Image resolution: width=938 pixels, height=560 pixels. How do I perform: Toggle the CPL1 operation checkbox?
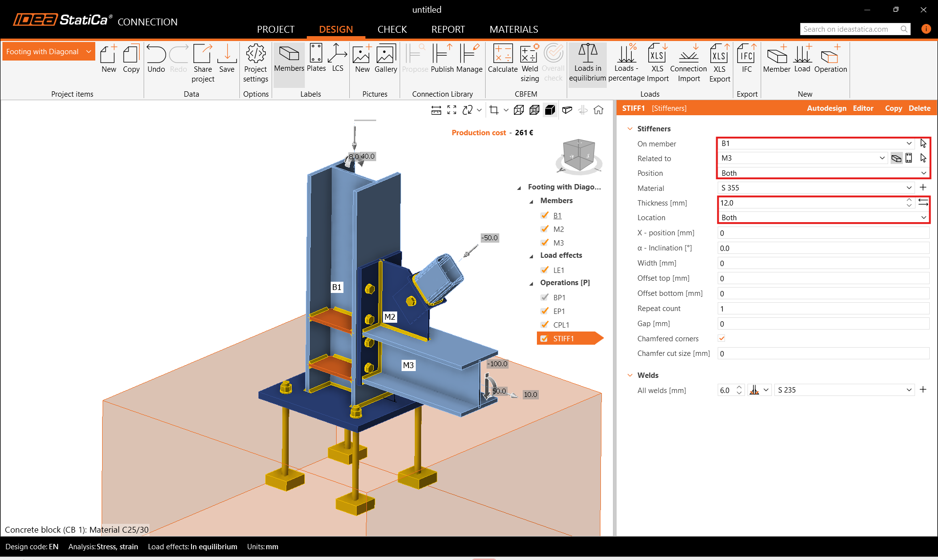tap(545, 325)
